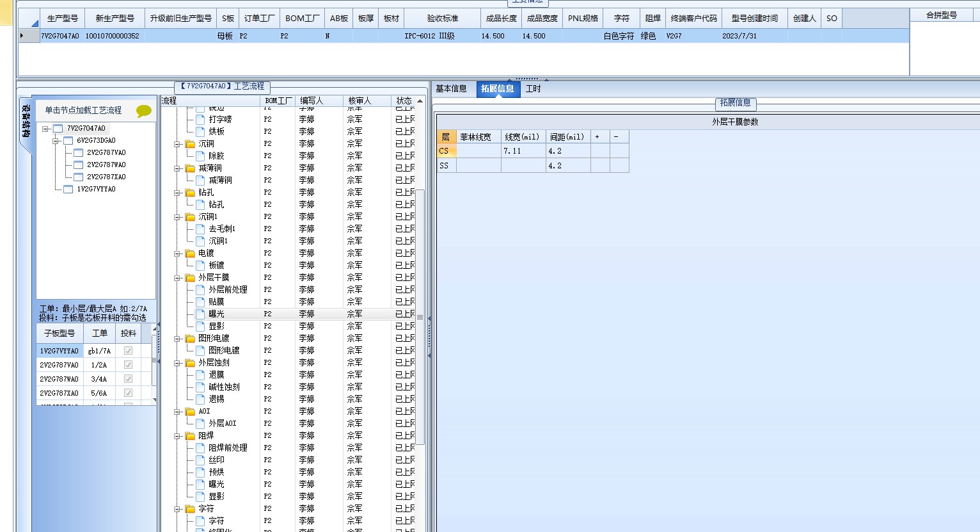The height and width of the screenshot is (532, 980).
Task: Select the 2V2G787XA0 tree node label
Action: click(x=106, y=177)
